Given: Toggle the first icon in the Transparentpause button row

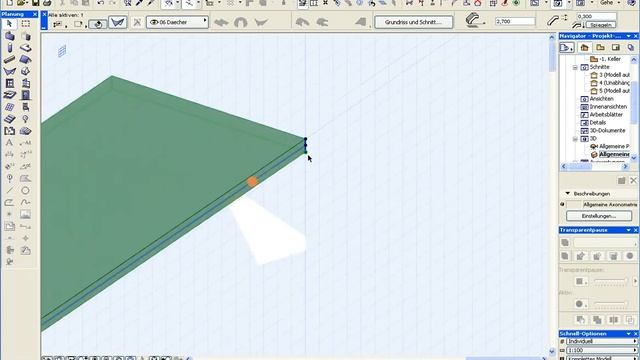Looking at the screenshot, I should 565,256.
